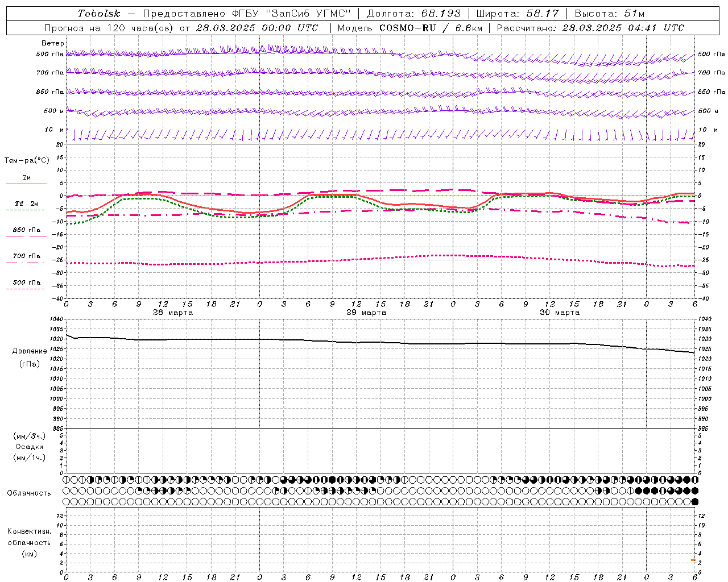Select the "Долгота: 68.193" header field
This screenshot has height=582, width=728.
[x=414, y=14]
